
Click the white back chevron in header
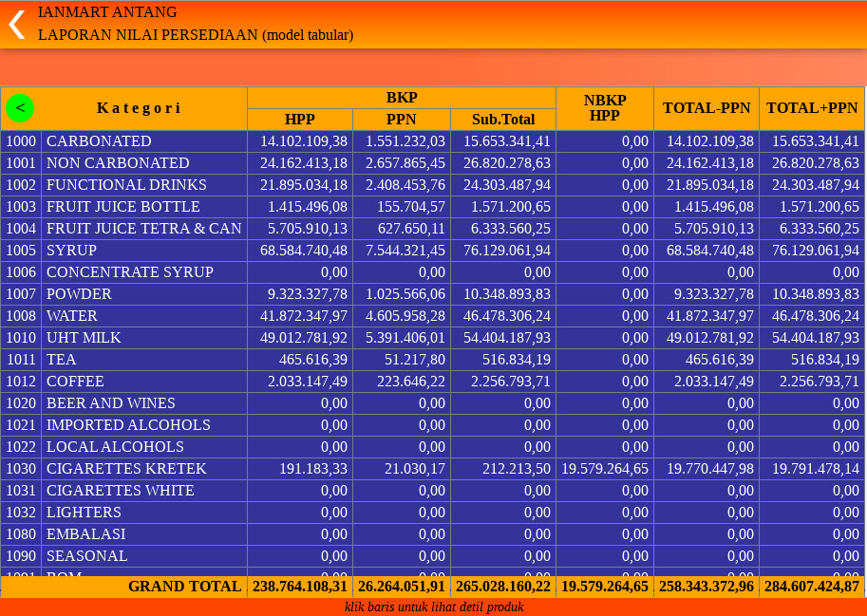[x=16, y=24]
